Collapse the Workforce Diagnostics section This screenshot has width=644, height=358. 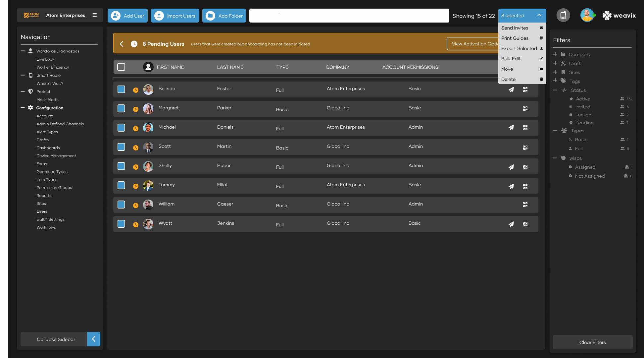click(x=23, y=51)
